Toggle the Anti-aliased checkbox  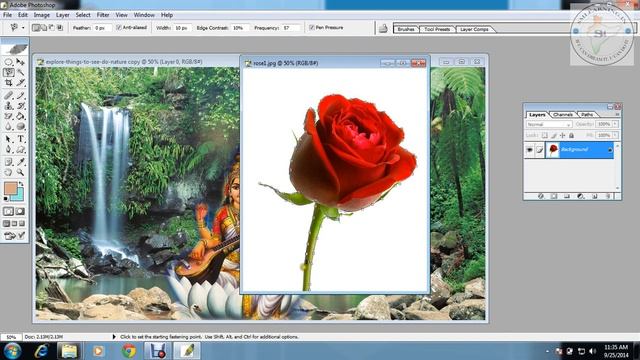point(119,27)
